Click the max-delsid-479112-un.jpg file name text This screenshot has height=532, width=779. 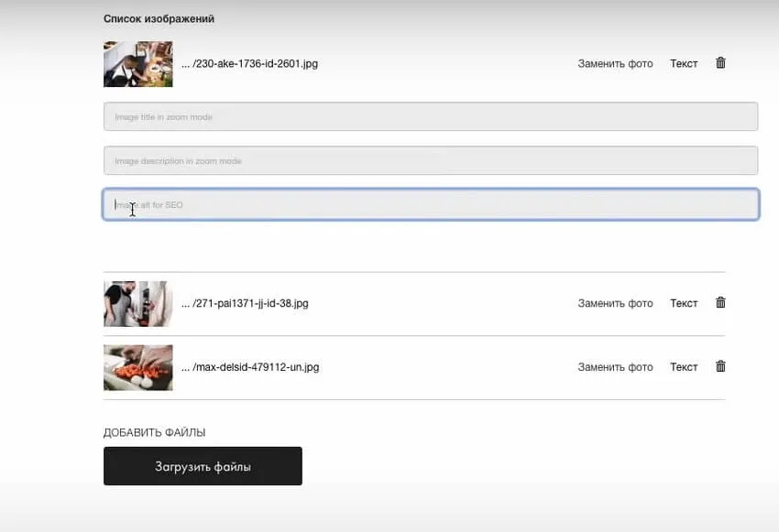250,368
